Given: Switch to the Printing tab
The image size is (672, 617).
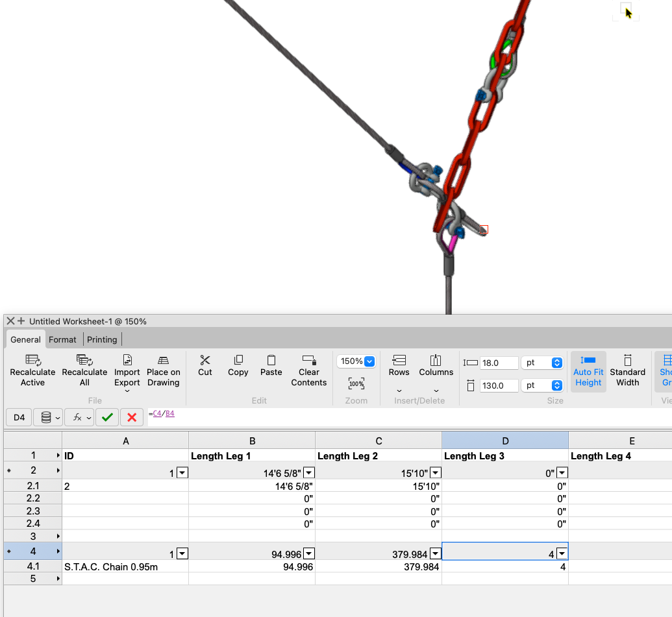Looking at the screenshot, I should pos(102,339).
